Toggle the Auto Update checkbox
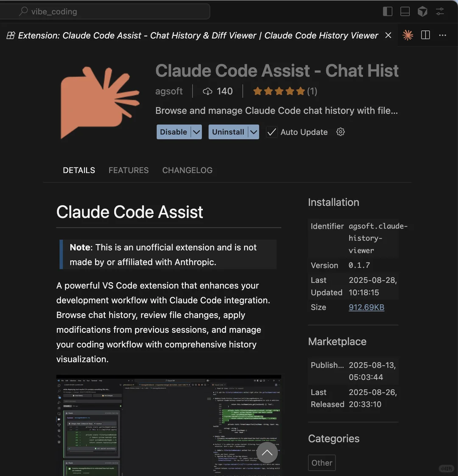Screen dimensions: 458x476 coord(272,132)
